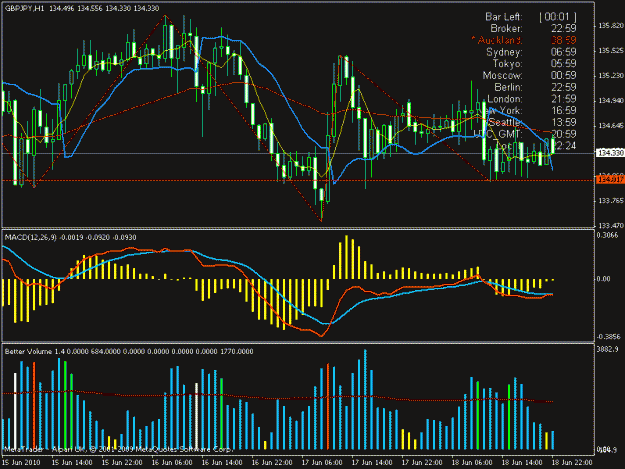Click the 135.230 price axis label
The width and height of the screenshot is (625, 469).
[610, 75]
